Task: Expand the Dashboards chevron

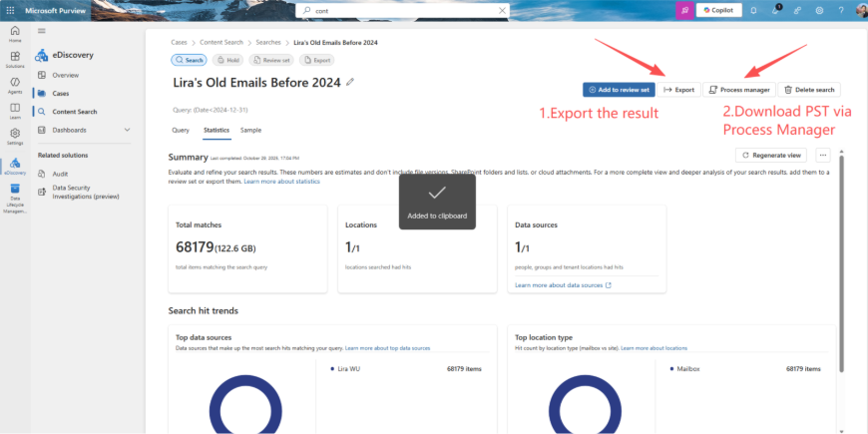Action: tap(127, 130)
